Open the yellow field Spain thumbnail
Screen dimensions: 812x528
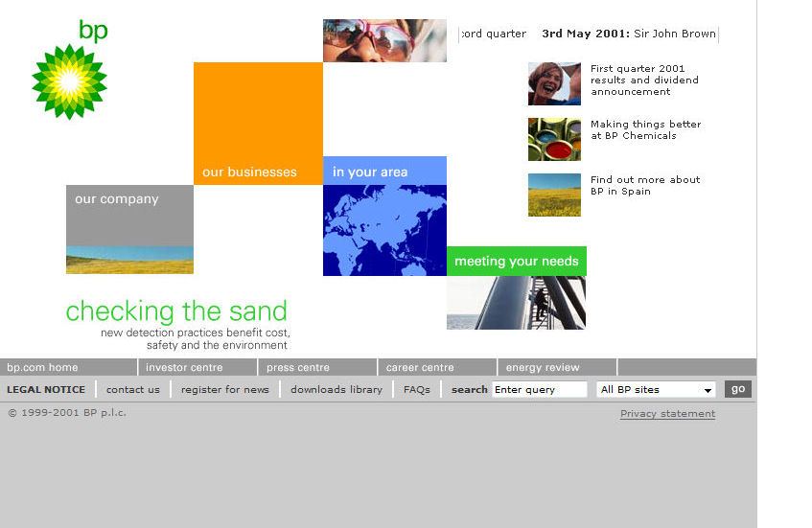554,195
